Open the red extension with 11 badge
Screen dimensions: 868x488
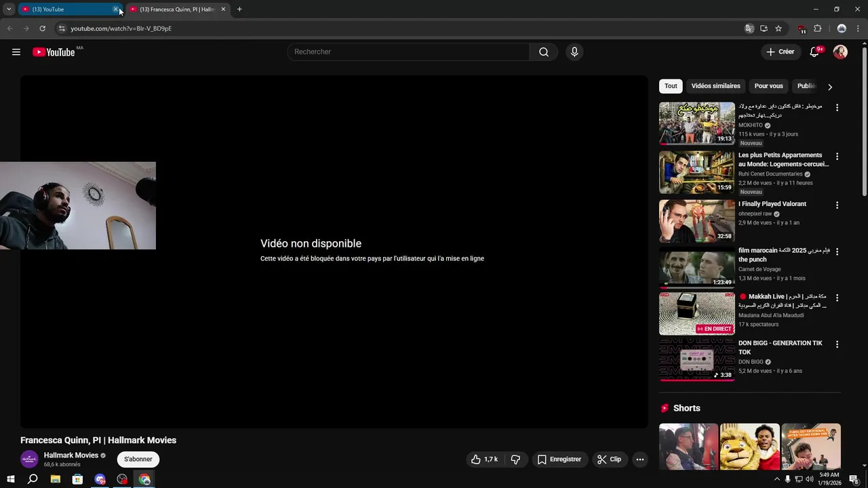pyautogui.click(x=802, y=29)
